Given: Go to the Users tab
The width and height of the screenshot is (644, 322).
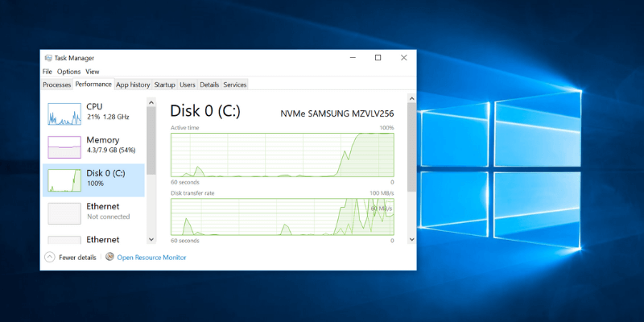Looking at the screenshot, I should (188, 85).
